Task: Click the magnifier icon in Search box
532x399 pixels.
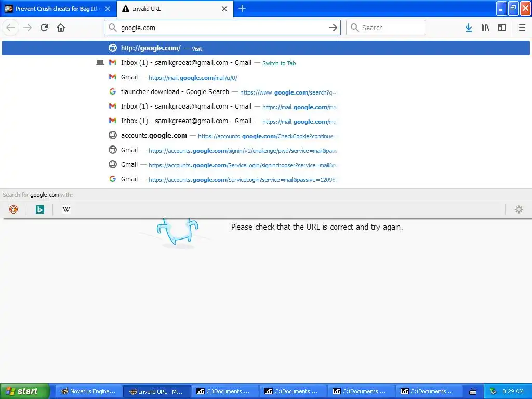Action: (354, 28)
